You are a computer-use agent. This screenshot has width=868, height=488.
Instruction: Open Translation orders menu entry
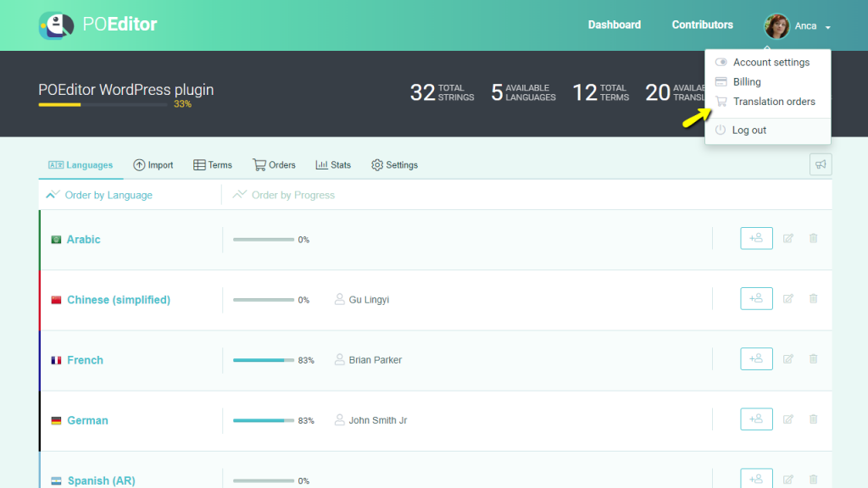click(x=774, y=102)
